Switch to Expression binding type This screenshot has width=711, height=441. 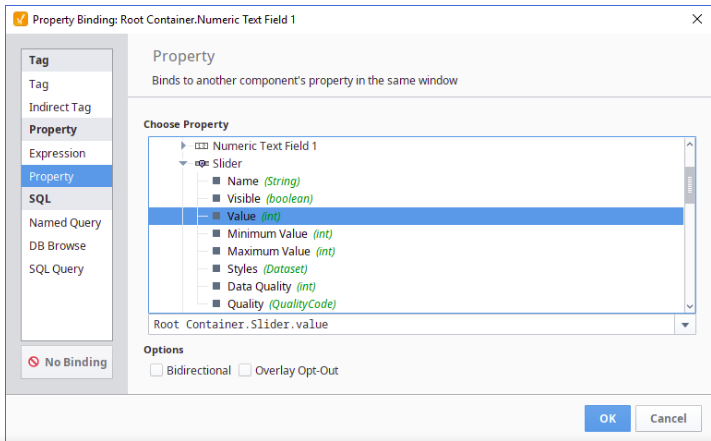point(57,153)
